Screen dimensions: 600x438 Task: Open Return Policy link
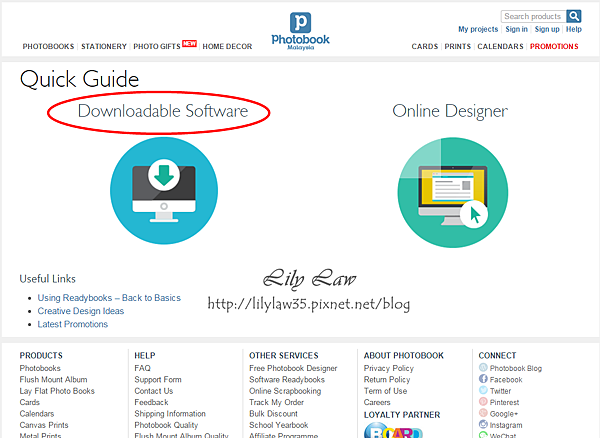(387, 379)
